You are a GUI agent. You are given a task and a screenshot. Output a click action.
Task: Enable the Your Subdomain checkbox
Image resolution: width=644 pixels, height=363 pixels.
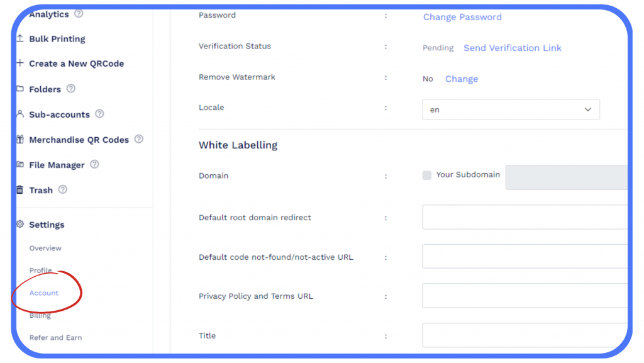(427, 176)
